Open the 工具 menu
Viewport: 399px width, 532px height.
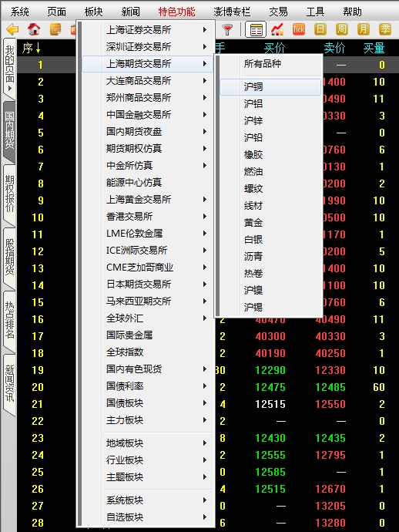click(315, 12)
